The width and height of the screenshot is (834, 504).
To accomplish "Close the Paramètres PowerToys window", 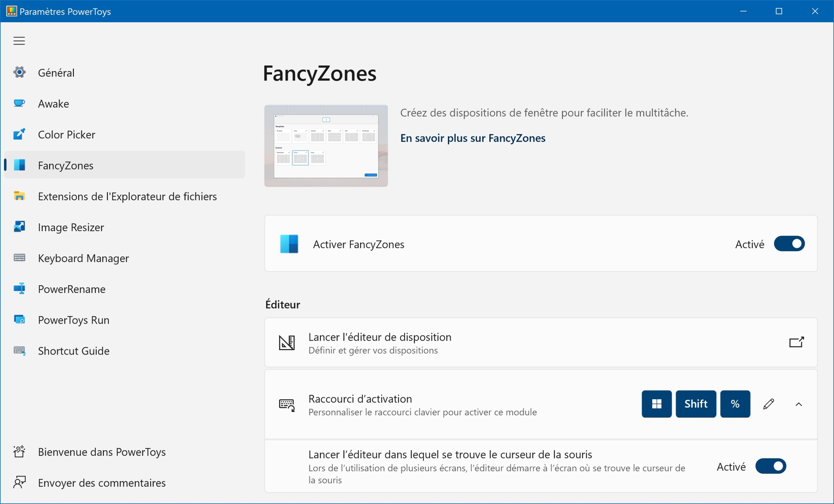I will click(815, 11).
